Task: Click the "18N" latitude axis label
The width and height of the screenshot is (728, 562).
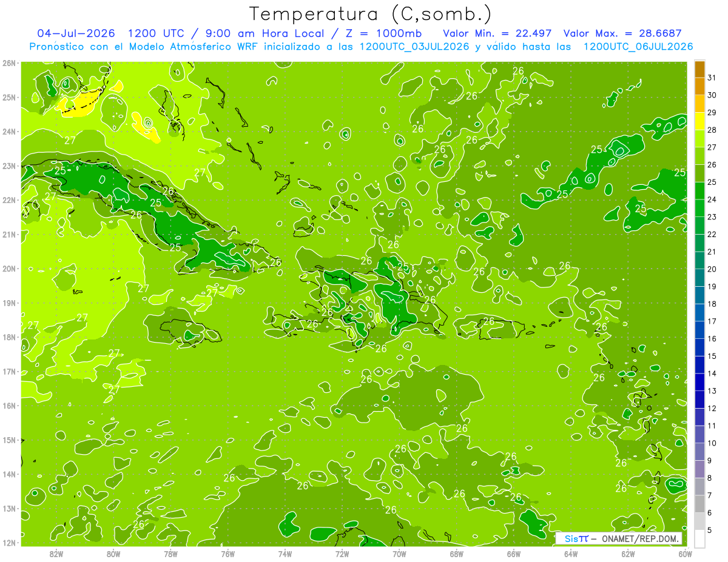Action: tap(9, 337)
